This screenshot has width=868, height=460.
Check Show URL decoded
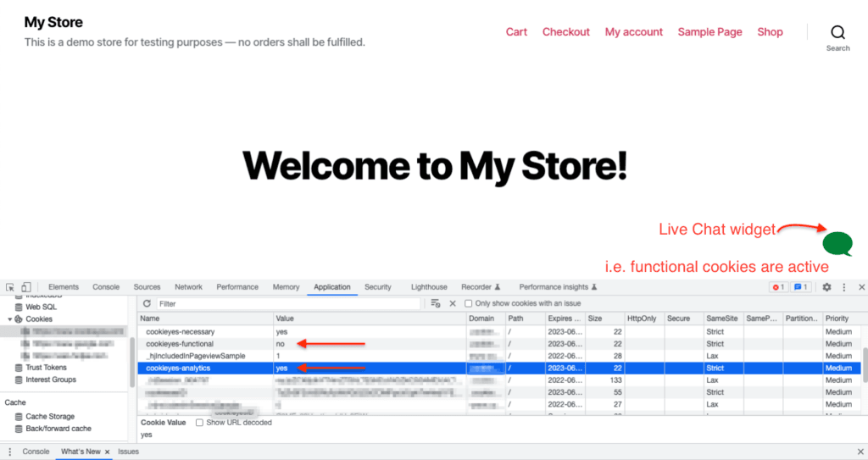pos(199,423)
